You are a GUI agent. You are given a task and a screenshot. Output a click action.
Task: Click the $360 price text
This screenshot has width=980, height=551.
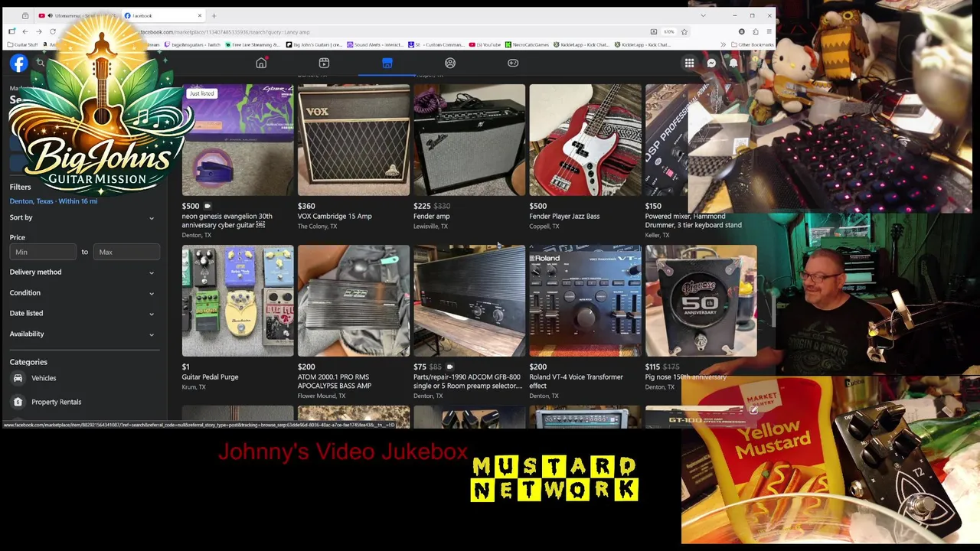tap(306, 206)
